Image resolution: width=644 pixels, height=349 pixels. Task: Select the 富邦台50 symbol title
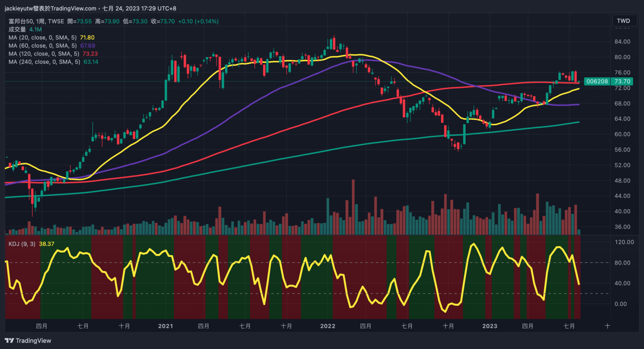(21, 21)
